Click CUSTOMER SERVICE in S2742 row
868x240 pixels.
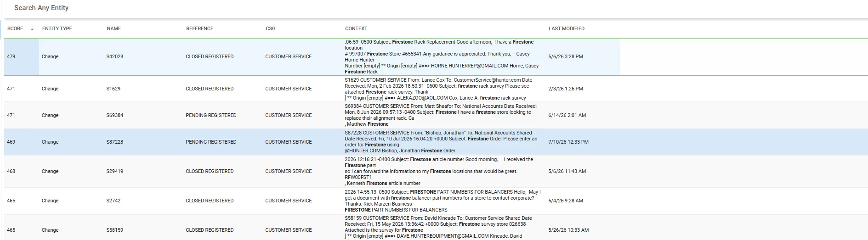pos(289,201)
